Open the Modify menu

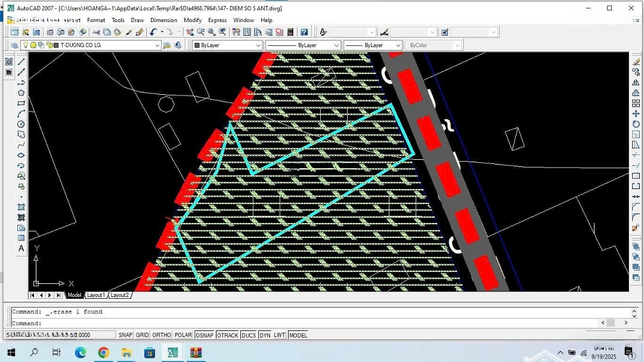[193, 20]
